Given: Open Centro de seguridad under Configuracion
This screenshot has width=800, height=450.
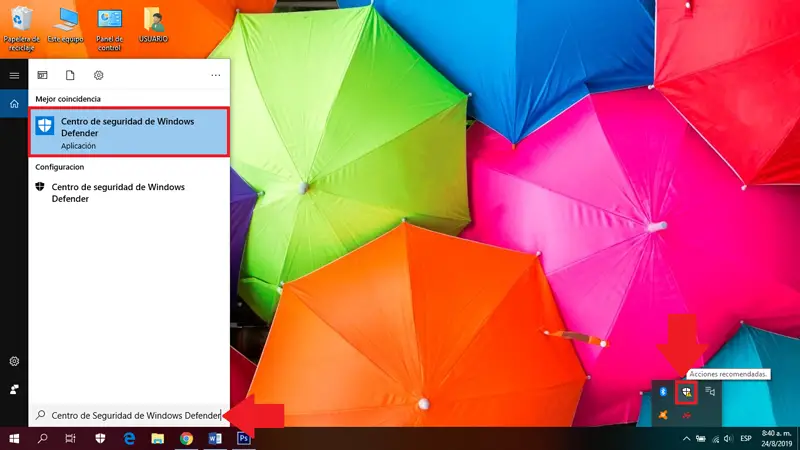Looking at the screenshot, I should [129, 193].
